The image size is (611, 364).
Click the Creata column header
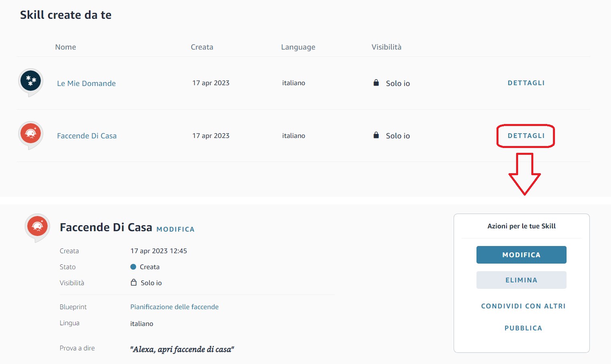pyautogui.click(x=202, y=47)
